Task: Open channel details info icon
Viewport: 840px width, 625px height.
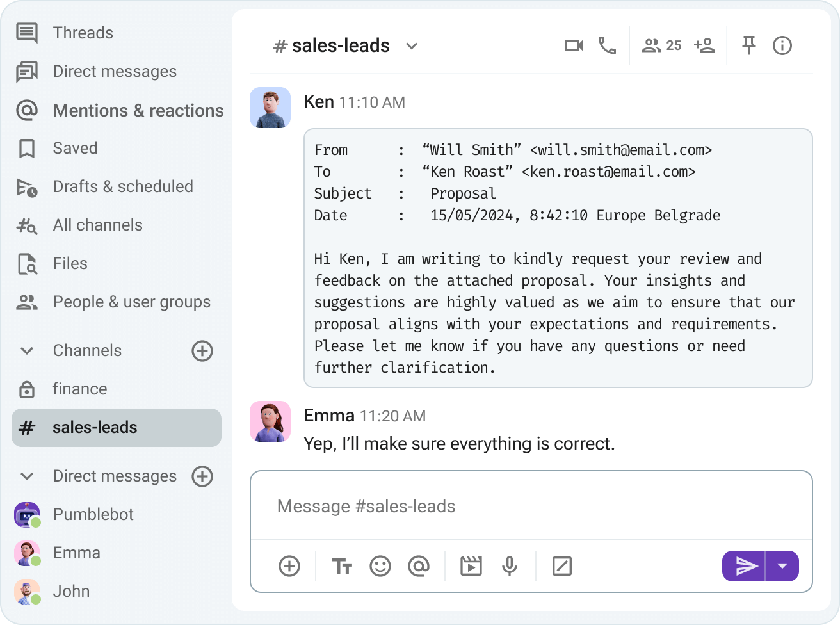Action: 782,45
